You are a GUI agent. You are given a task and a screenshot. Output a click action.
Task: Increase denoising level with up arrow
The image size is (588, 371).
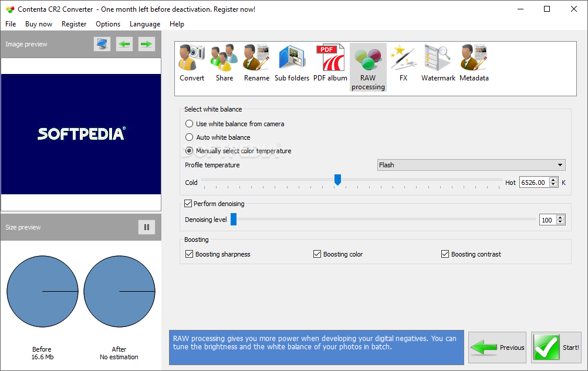(560, 218)
